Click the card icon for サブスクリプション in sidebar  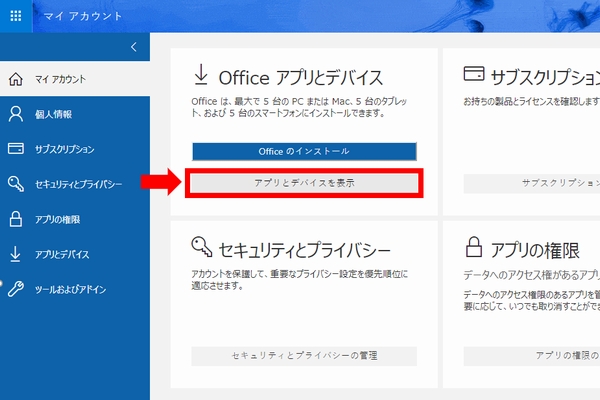coord(16,149)
